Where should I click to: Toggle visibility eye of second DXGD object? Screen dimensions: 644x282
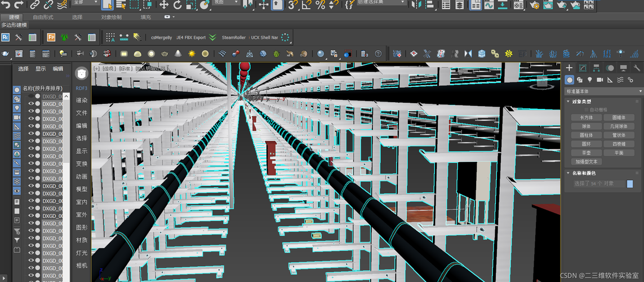(x=31, y=104)
